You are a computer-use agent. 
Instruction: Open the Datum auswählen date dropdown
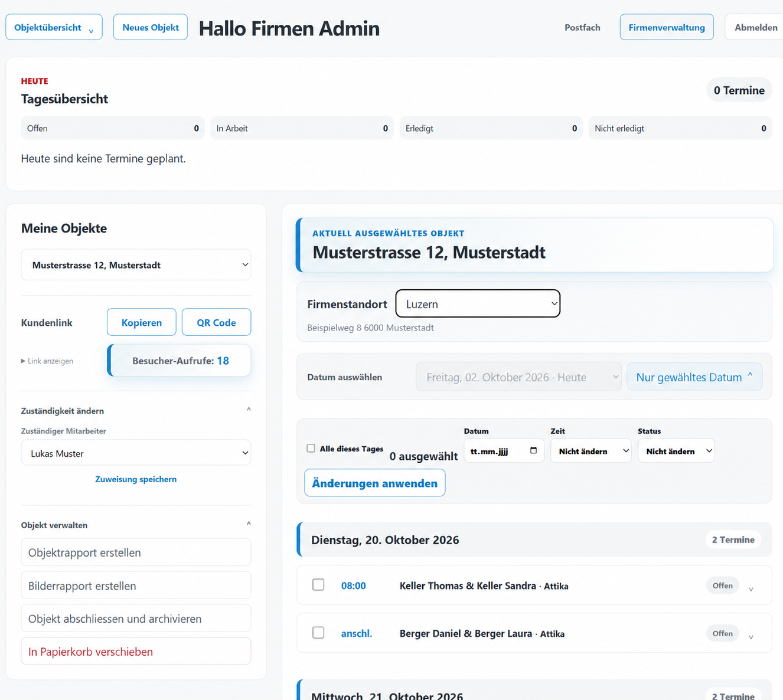pos(519,377)
